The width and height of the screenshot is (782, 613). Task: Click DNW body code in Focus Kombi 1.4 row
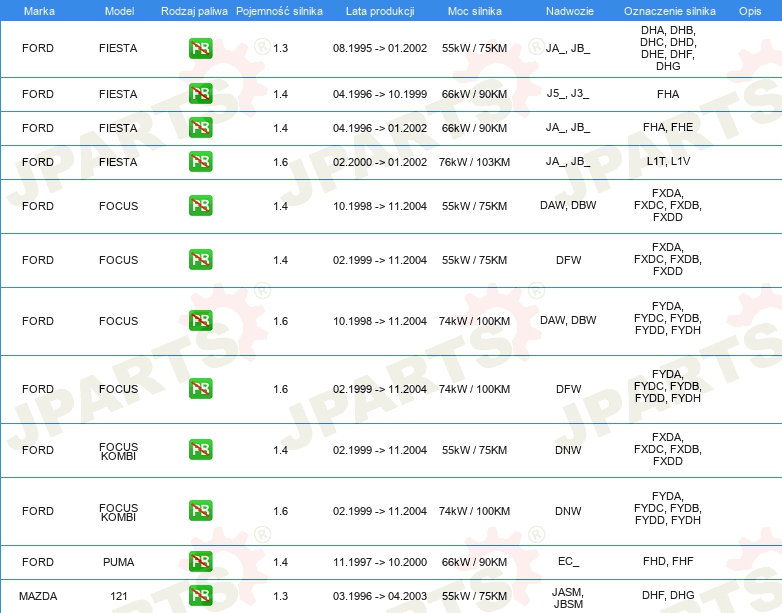tap(568, 450)
